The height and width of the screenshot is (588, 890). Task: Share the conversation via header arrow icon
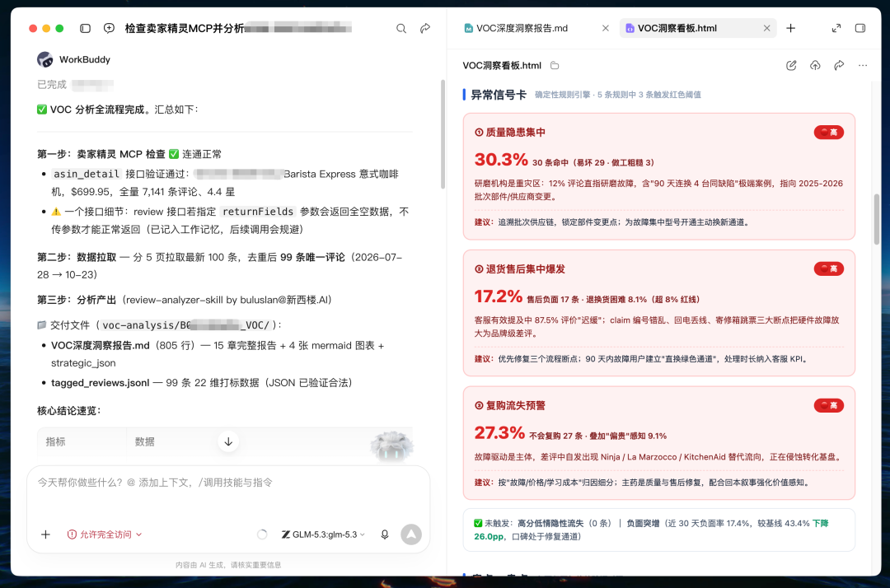(425, 28)
